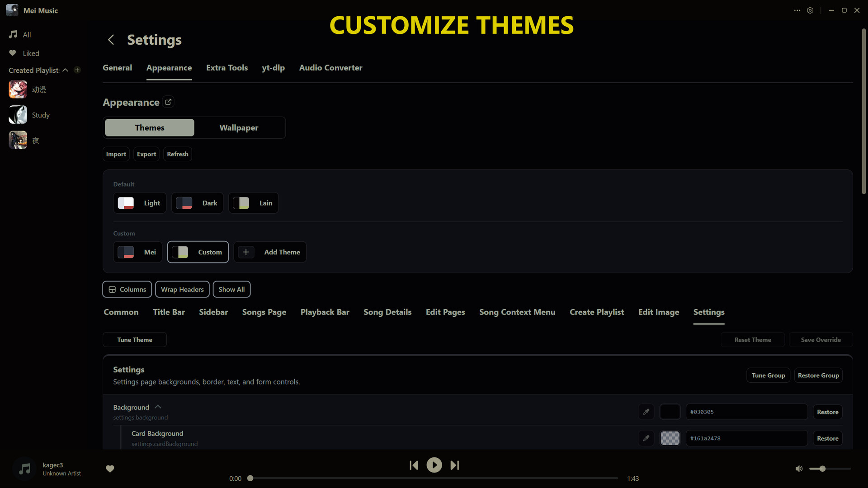The height and width of the screenshot is (488, 868).
Task: Play the current track
Action: tap(434, 465)
